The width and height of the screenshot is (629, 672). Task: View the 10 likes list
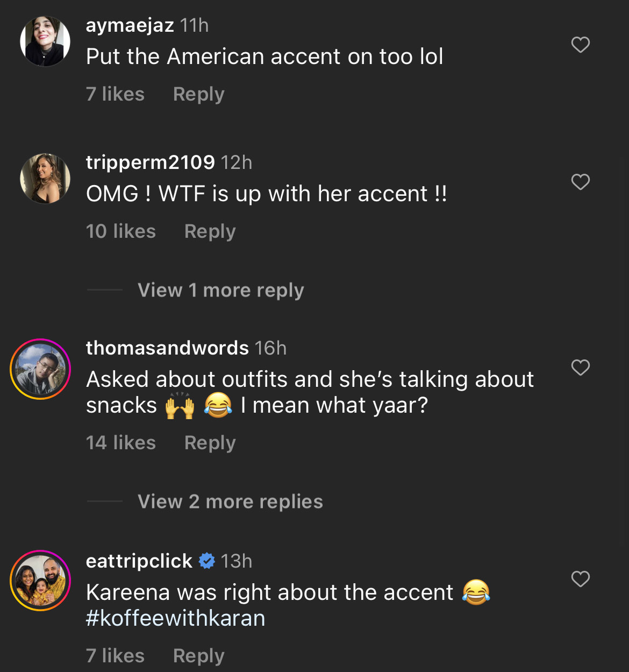[121, 231]
